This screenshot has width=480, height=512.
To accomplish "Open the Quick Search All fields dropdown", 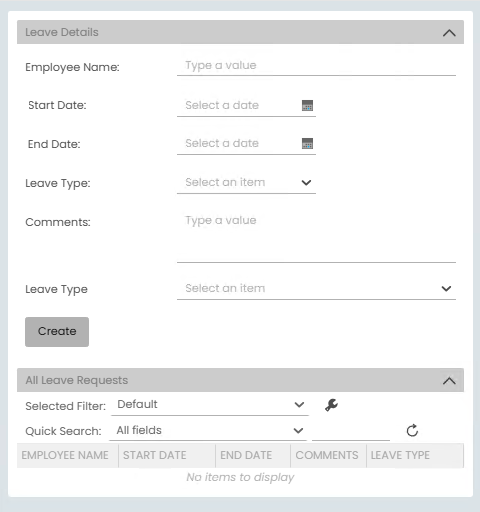I will pos(208,430).
